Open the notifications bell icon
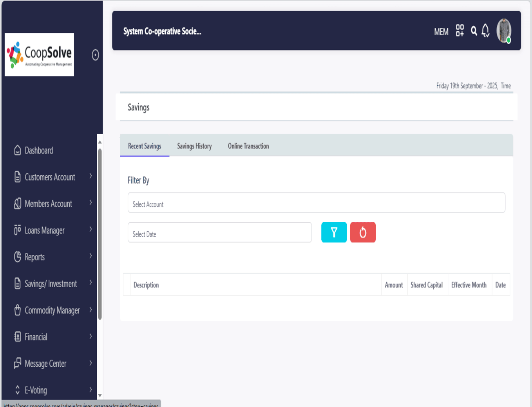532x407 pixels. pos(485,31)
